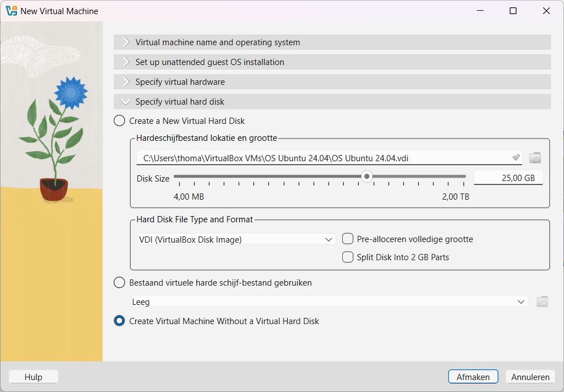Select 'Create Virtual Machine Without a Virtual Hard Disk'
Screen dimensions: 564x392
(x=119, y=320)
